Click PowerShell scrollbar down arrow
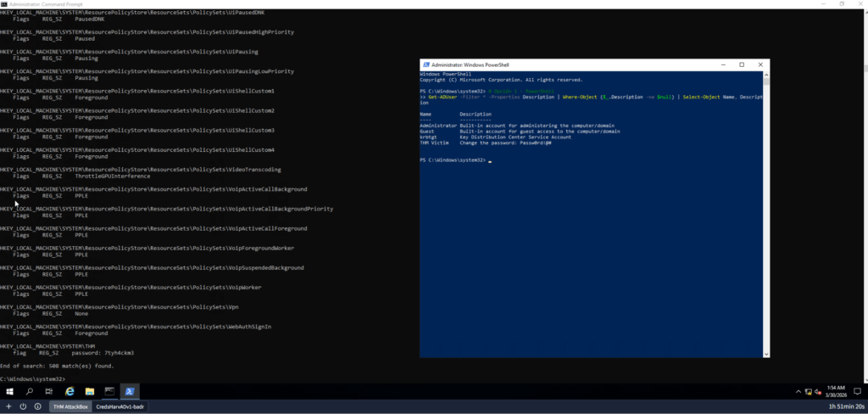The height and width of the screenshot is (414, 868). coord(766,354)
